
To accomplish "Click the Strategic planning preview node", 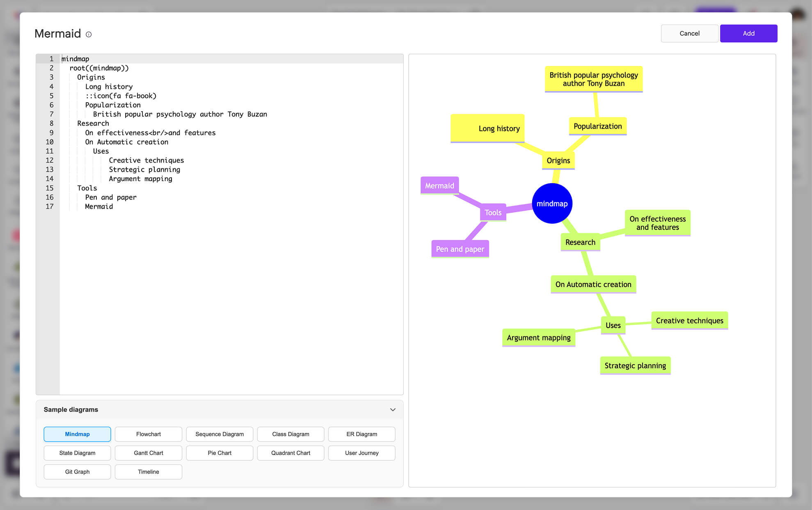I will point(635,365).
